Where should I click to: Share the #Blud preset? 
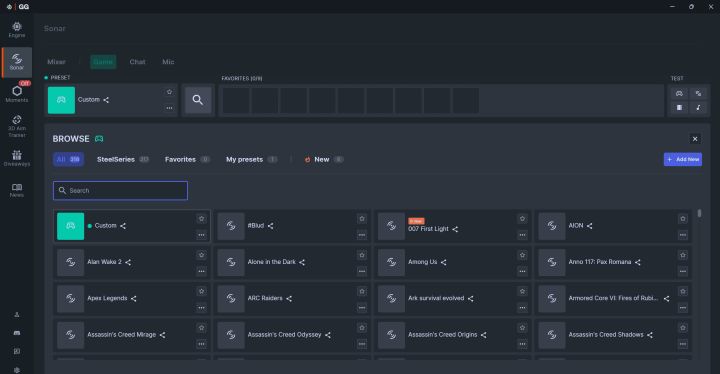(x=270, y=226)
